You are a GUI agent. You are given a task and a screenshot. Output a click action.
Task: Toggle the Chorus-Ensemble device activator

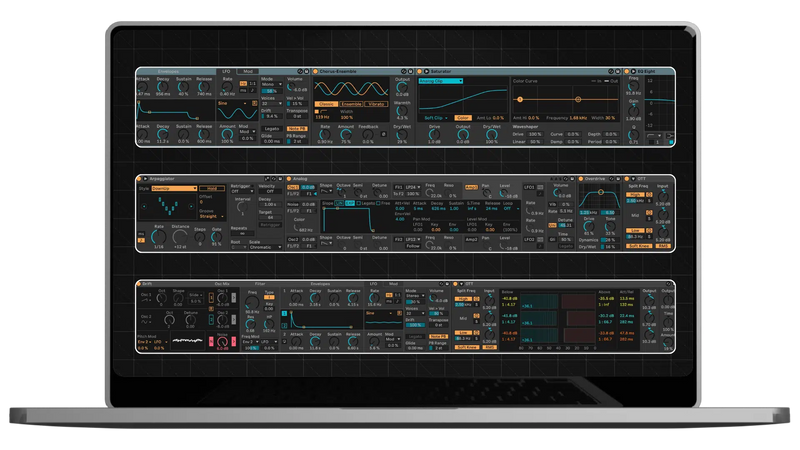[315, 72]
